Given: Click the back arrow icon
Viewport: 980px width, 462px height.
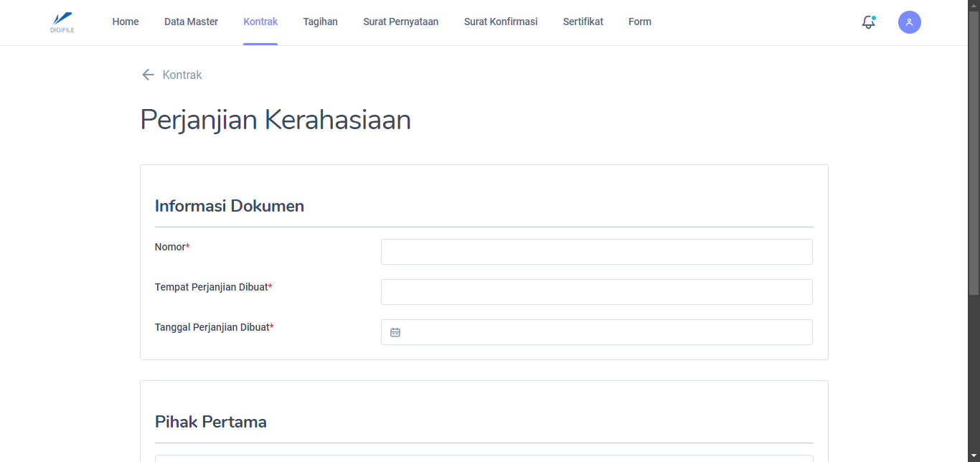Looking at the screenshot, I should click(x=148, y=75).
